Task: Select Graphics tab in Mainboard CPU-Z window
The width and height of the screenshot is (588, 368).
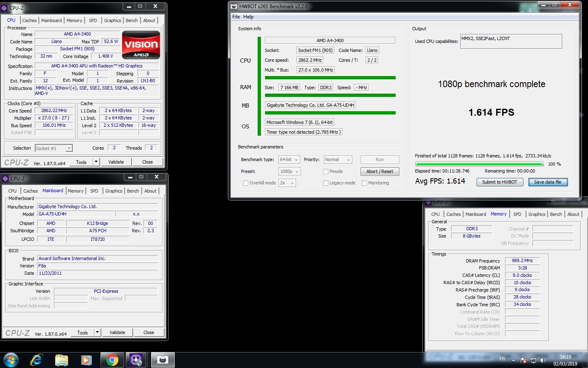Action: tap(114, 191)
